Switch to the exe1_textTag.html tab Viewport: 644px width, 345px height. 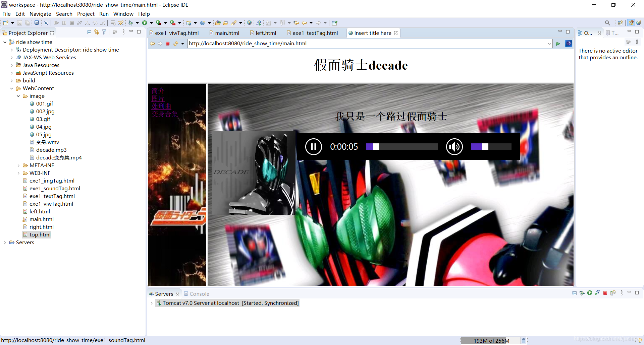pyautogui.click(x=312, y=33)
